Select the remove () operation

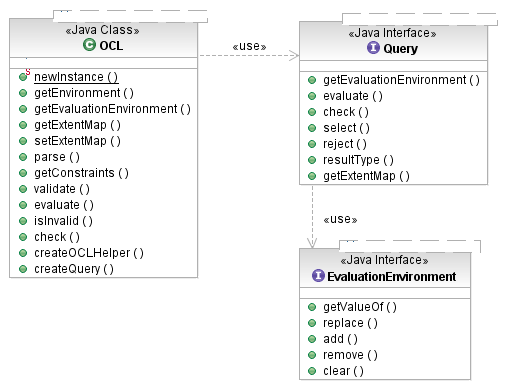point(350,355)
